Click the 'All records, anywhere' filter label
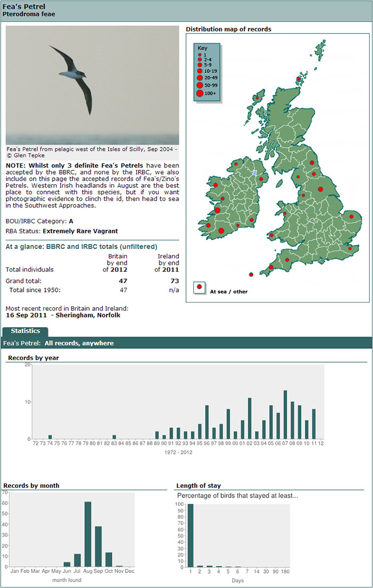Image resolution: width=373 pixels, height=588 pixels. coord(79,344)
